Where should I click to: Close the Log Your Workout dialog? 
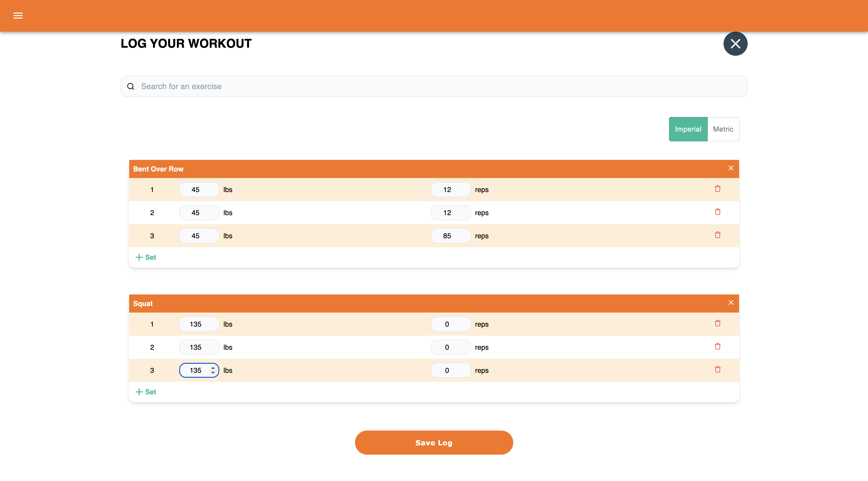click(735, 44)
